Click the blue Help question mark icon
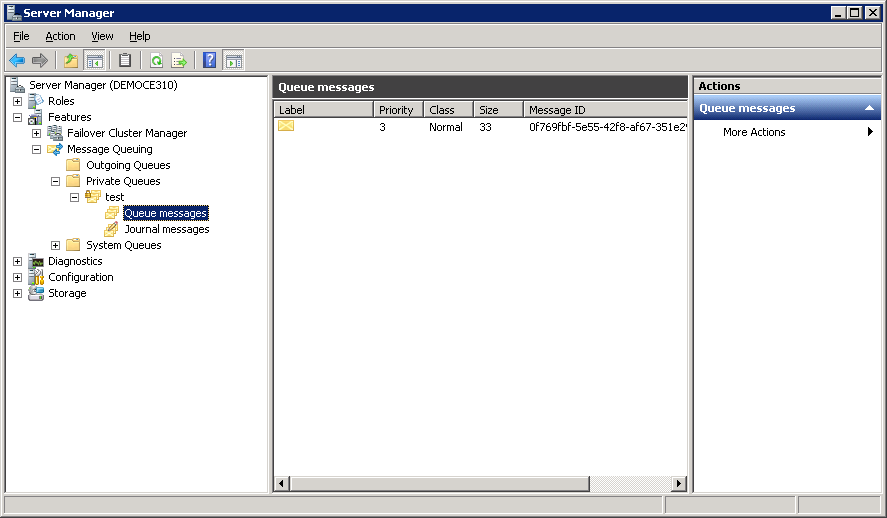This screenshot has width=887, height=518. (210, 60)
